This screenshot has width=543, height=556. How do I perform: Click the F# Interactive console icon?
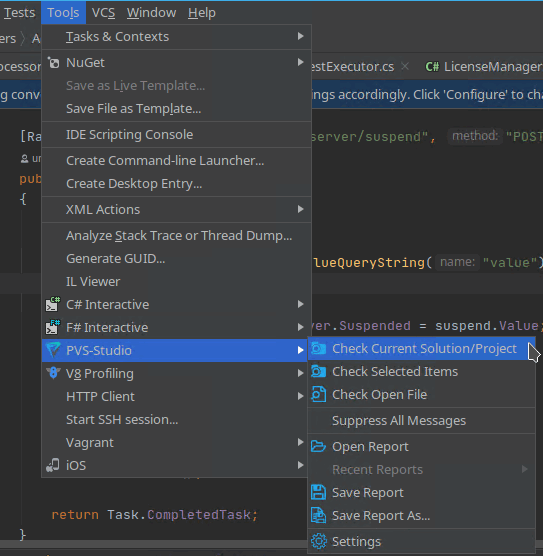tap(53, 327)
